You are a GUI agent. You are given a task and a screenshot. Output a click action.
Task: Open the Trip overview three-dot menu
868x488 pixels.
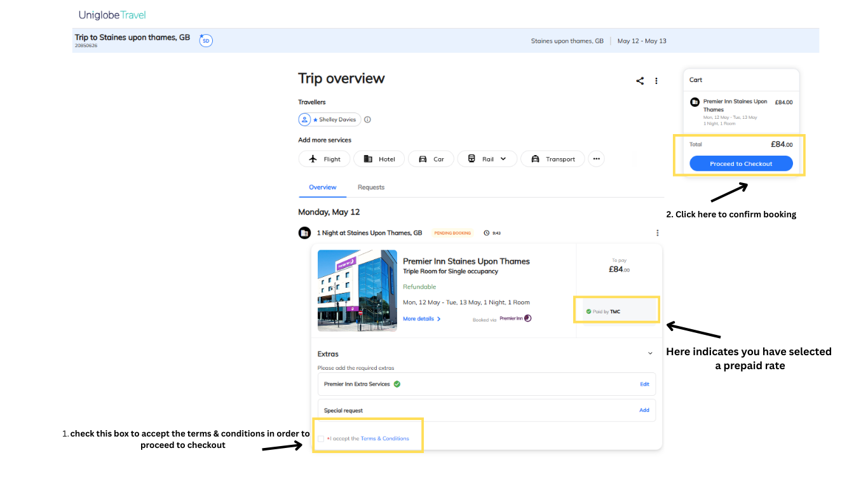[656, 81]
